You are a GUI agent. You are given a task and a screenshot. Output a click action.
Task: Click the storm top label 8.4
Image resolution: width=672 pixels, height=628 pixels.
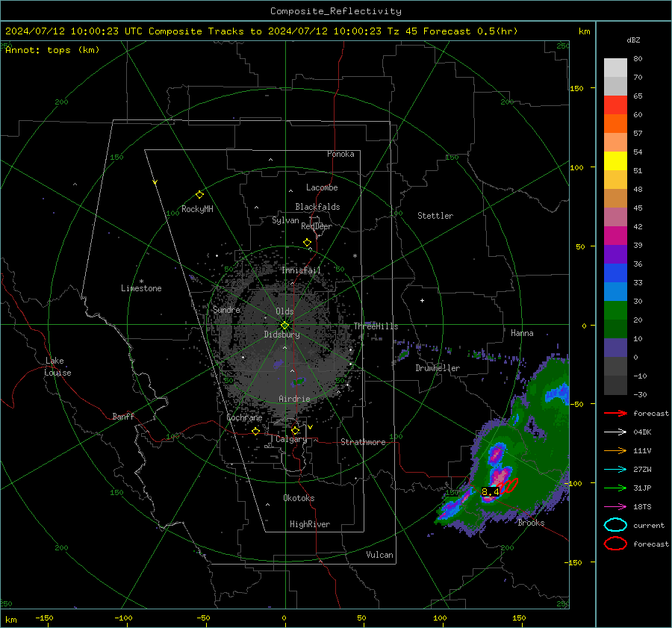click(491, 491)
